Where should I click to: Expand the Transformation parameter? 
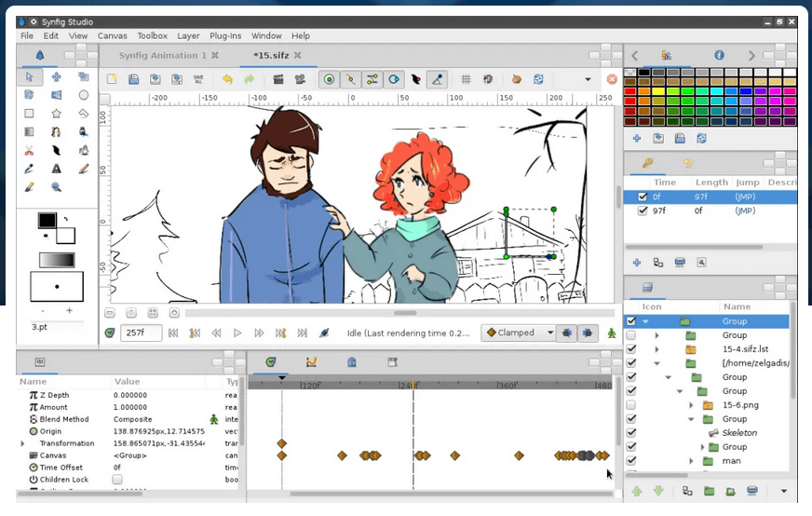[x=22, y=443]
